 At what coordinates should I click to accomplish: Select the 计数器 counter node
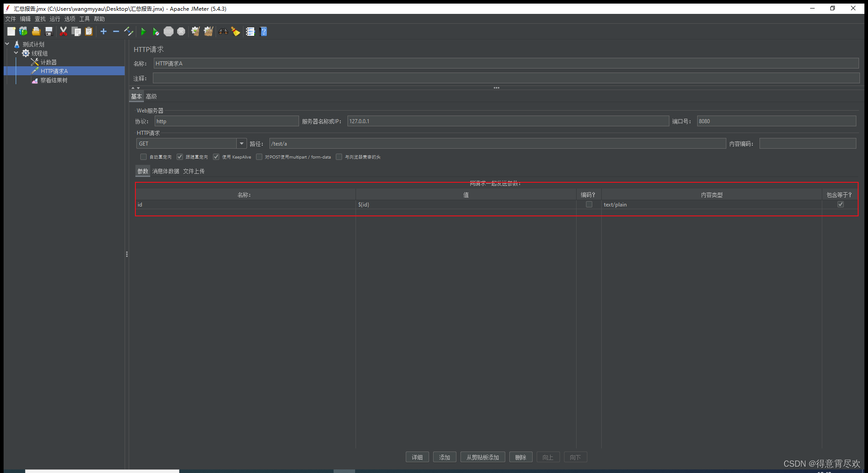coord(48,62)
